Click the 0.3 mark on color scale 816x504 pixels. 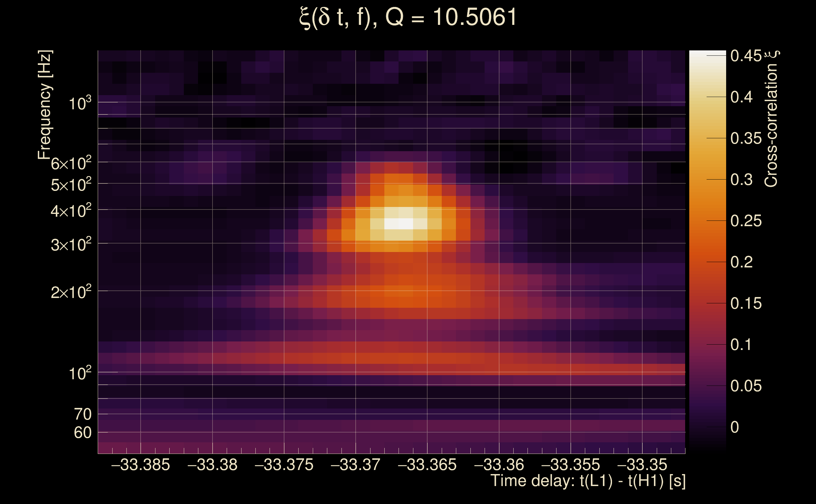coord(741,180)
